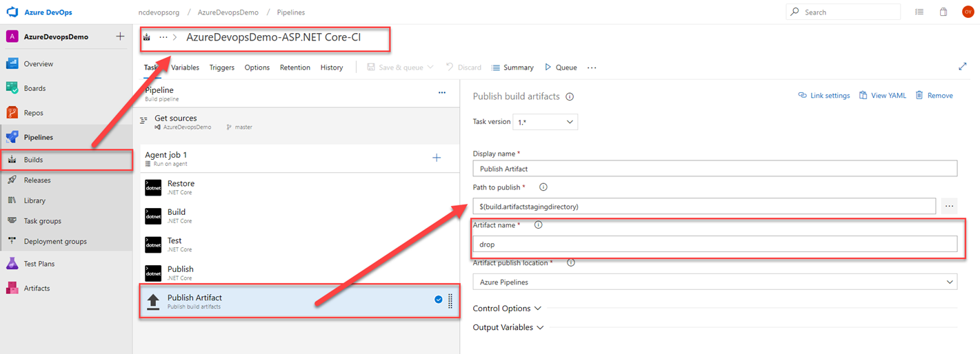This screenshot has height=354, width=980.
Task: Toggle the Publish Artifact task checkmark
Action: (439, 300)
